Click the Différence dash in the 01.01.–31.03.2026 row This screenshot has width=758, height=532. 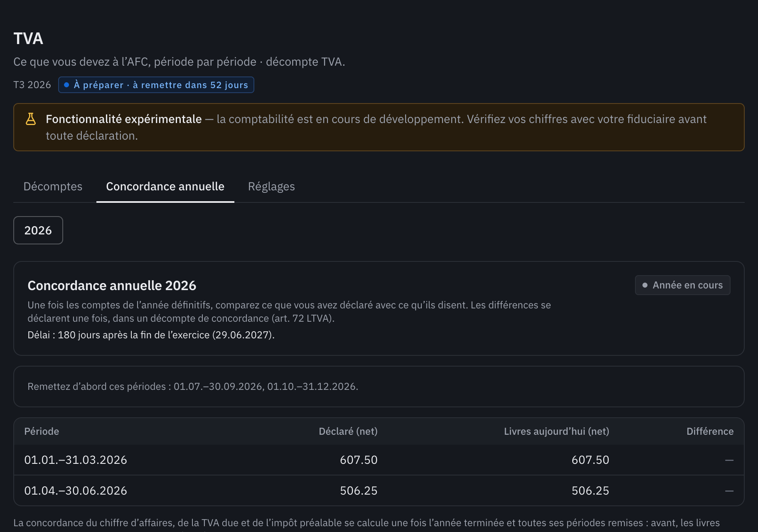click(x=729, y=460)
